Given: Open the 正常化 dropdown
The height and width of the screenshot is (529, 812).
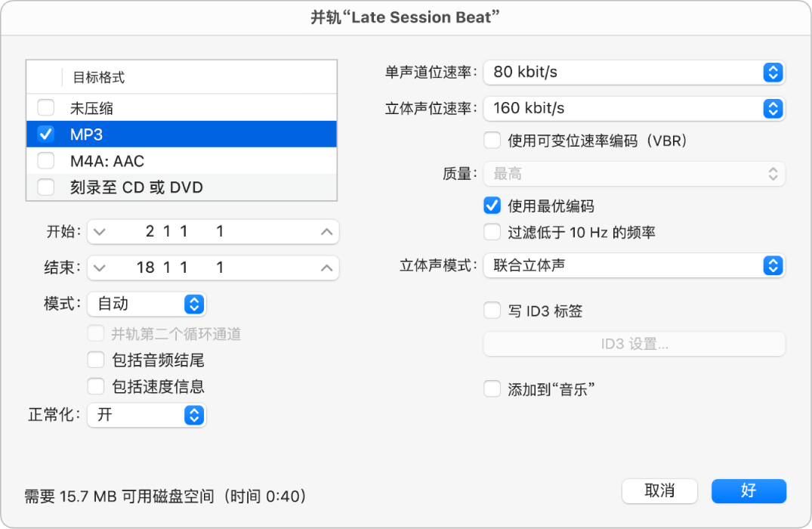Looking at the screenshot, I should pos(147,415).
